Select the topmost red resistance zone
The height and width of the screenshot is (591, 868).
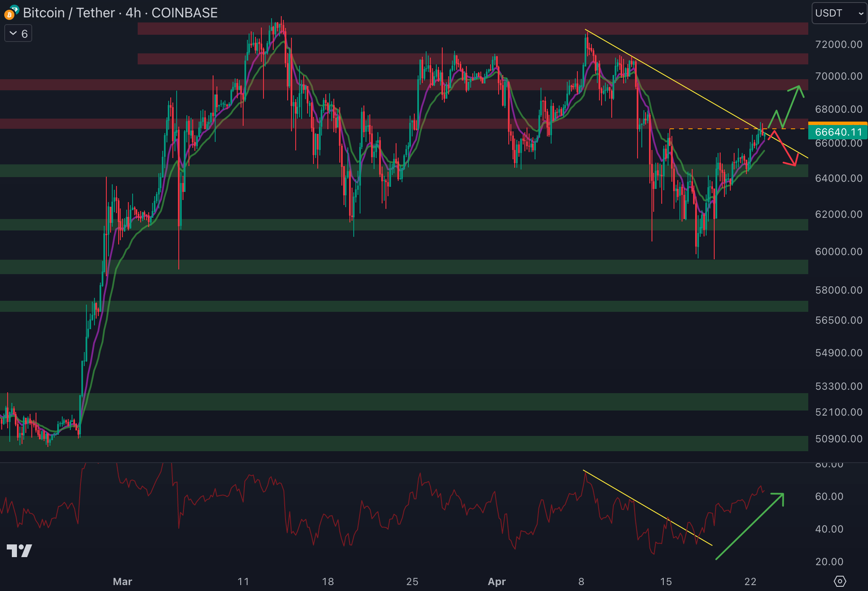pyautogui.click(x=424, y=28)
